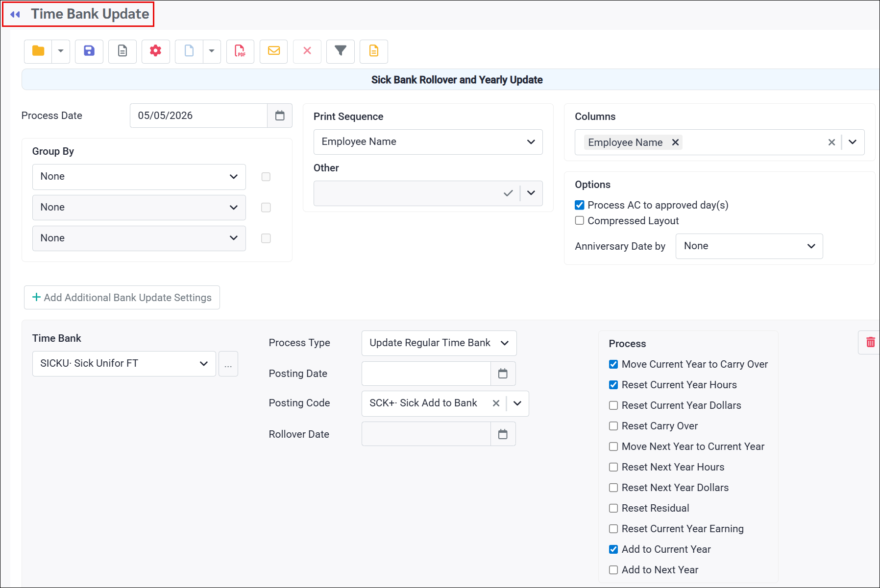Screen dimensions: 880x588
Task: Clear all Columns selections
Action: click(831, 142)
